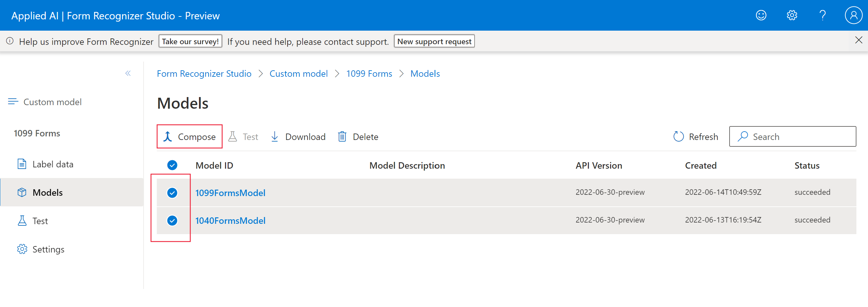Viewport: 868px width, 307px height.
Task: Open Test page in the sidebar
Action: click(72, 221)
